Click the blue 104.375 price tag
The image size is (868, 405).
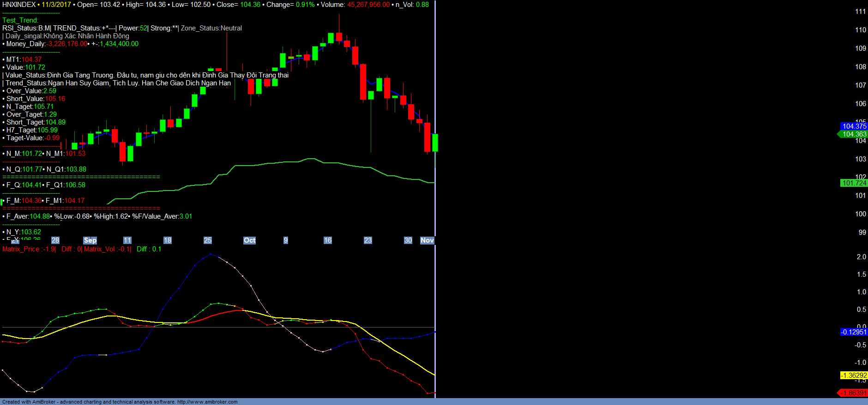tap(854, 126)
